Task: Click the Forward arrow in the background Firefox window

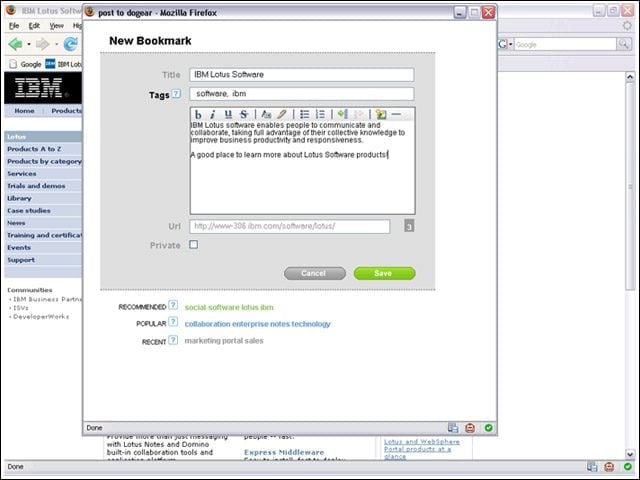Action: tap(42, 44)
